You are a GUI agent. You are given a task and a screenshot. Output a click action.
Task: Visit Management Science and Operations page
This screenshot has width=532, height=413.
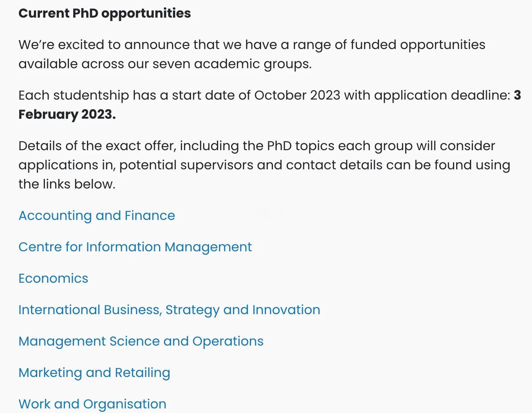pos(141,341)
